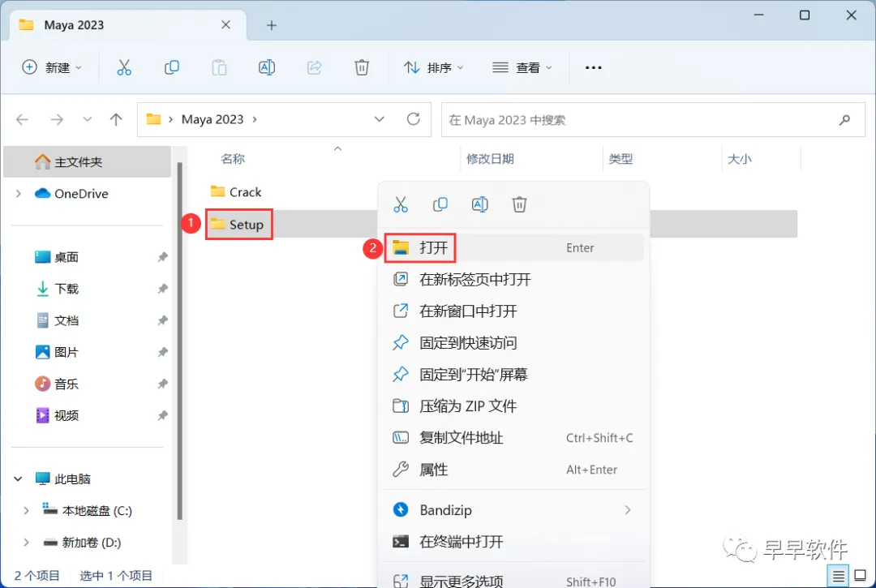Choose 属性 in the context menu

tap(514, 470)
